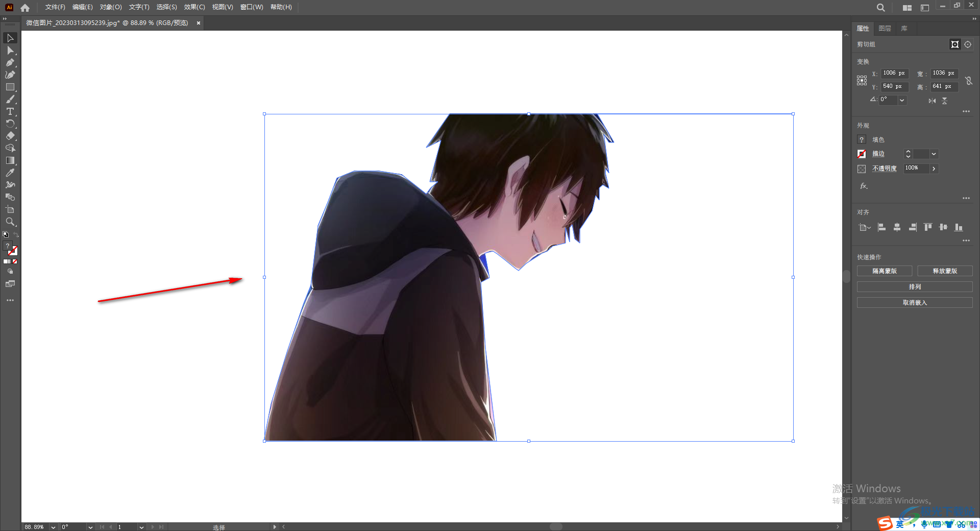Show more Transform options
The height and width of the screenshot is (531, 980).
(966, 111)
